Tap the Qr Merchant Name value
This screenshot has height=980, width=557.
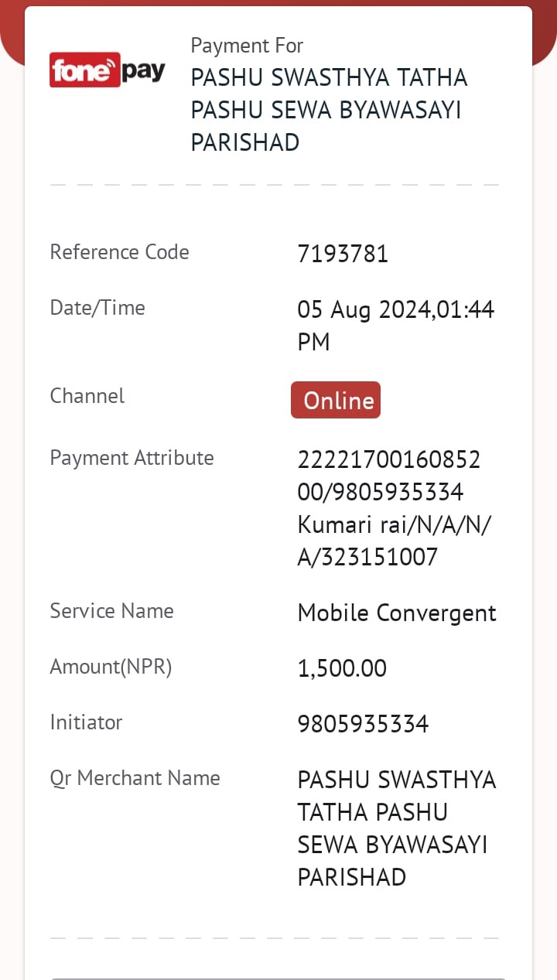pyautogui.click(x=397, y=828)
